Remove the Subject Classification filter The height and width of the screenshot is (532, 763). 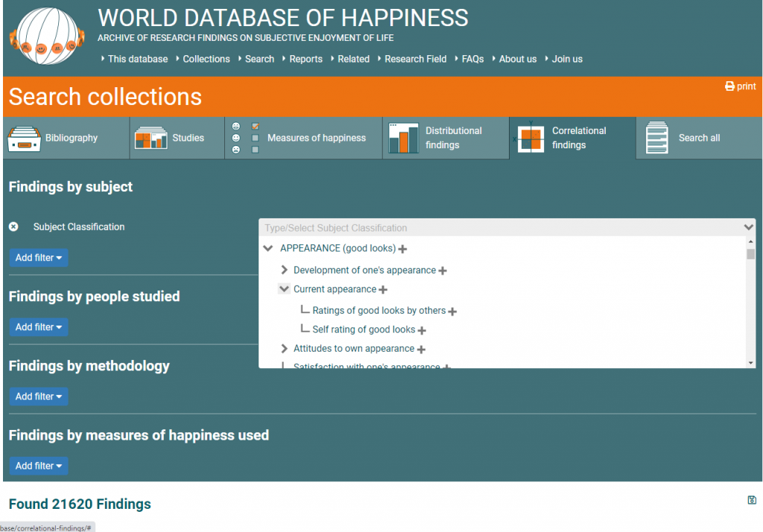tap(13, 227)
